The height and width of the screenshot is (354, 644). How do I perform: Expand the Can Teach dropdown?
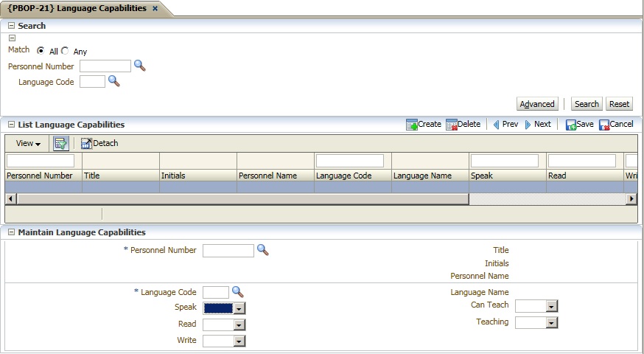pos(552,306)
